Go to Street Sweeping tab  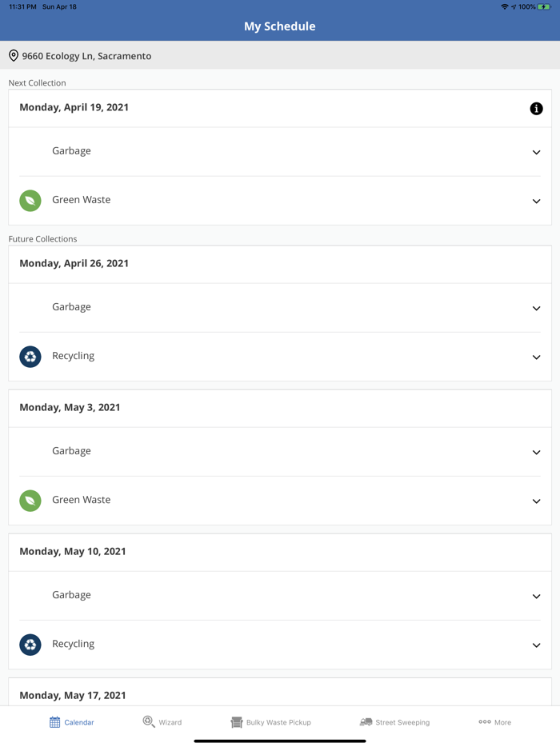394,722
